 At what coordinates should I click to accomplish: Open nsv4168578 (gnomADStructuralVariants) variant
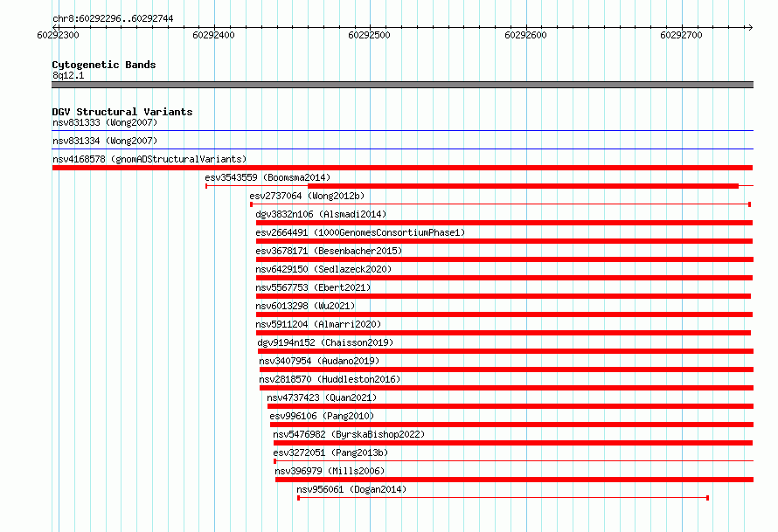(x=149, y=159)
